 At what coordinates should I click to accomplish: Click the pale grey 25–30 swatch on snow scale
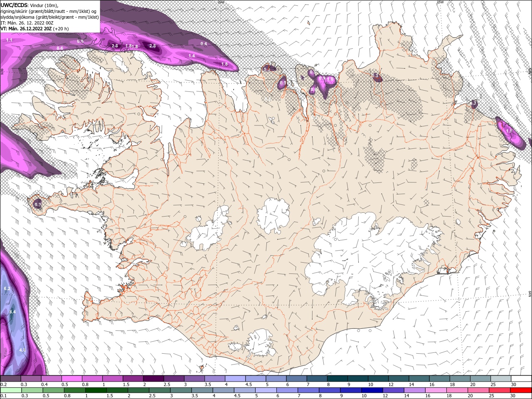click(501, 379)
